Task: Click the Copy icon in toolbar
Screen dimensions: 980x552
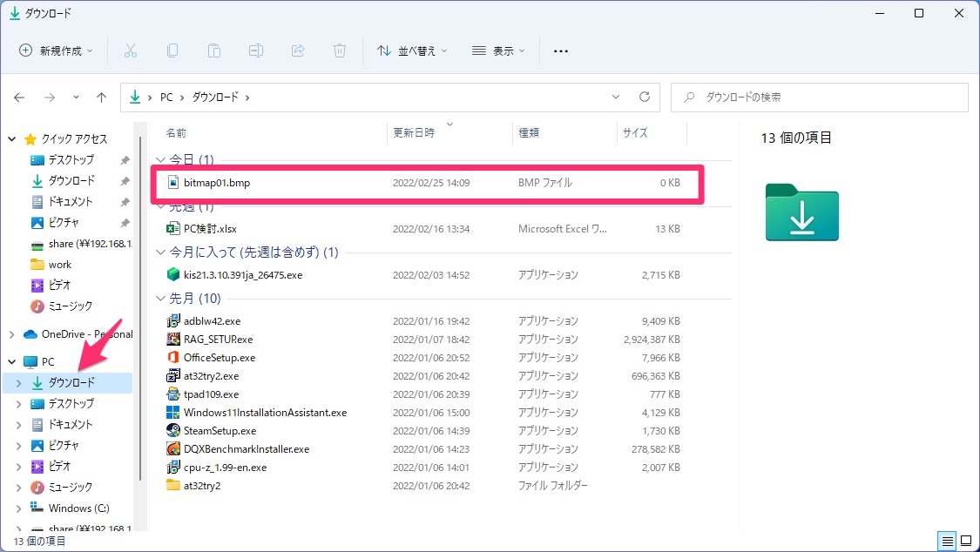Action: coord(172,50)
